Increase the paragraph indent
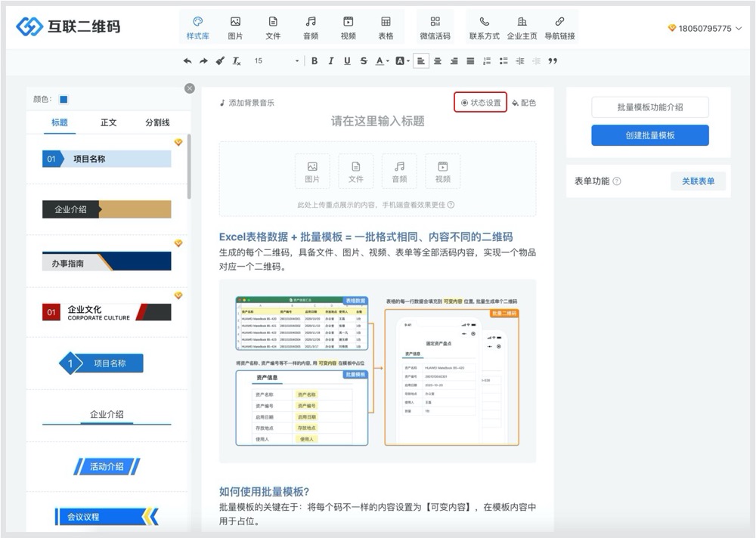Viewport: 756px width, 538px height. click(520, 60)
